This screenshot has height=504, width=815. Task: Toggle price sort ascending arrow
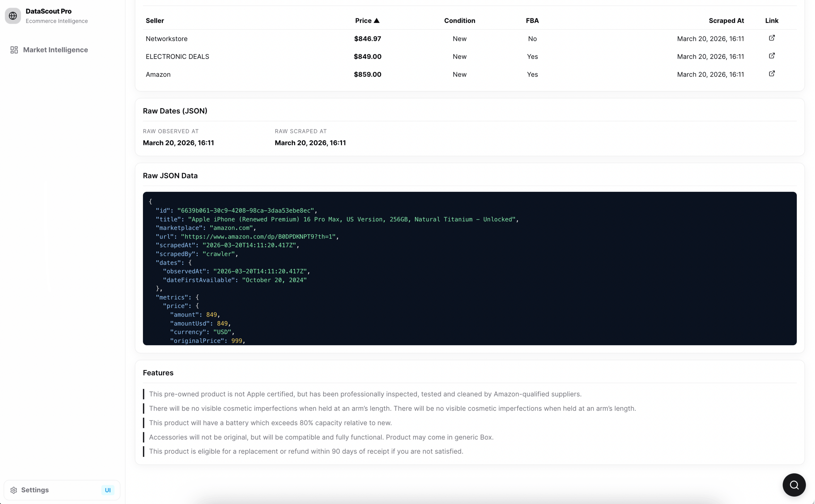pos(377,21)
